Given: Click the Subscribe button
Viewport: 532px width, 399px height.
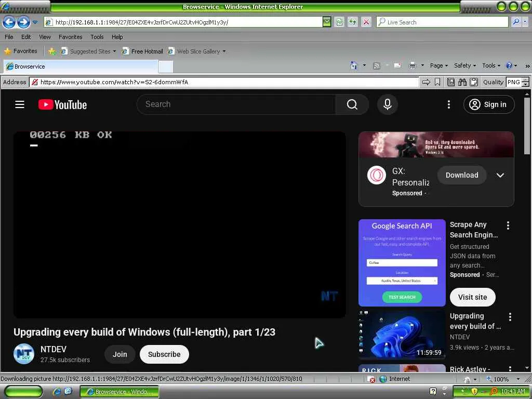Looking at the screenshot, I should click(x=164, y=354).
